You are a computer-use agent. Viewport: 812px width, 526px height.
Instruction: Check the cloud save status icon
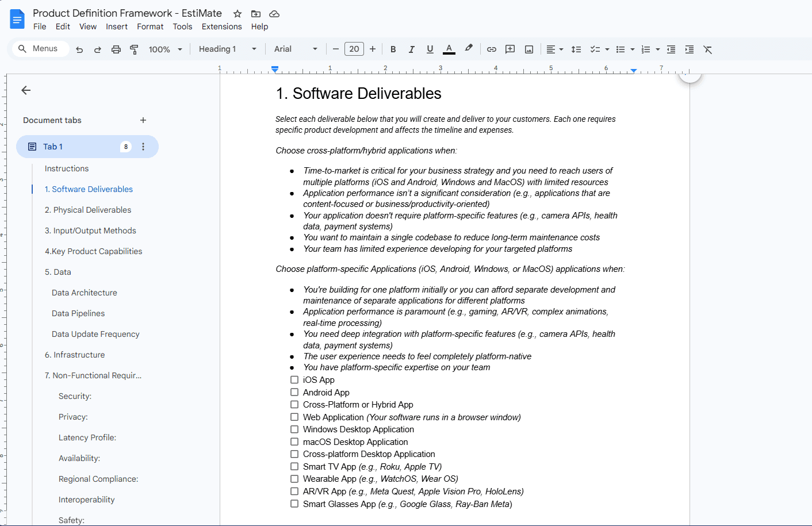pos(274,14)
